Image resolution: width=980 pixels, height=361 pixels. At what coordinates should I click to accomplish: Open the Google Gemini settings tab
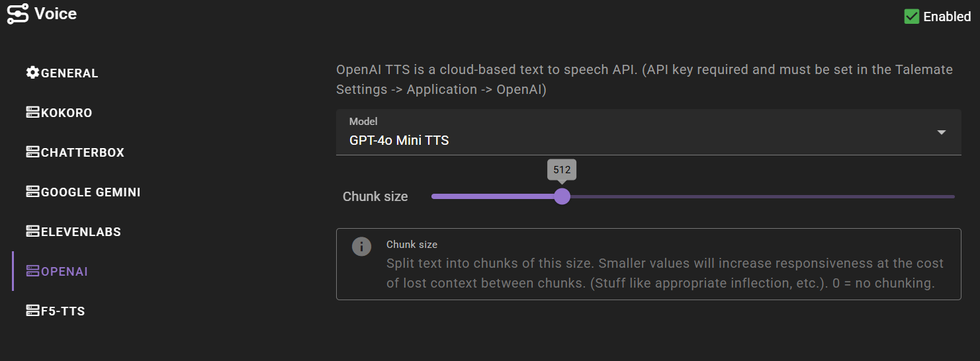click(83, 192)
